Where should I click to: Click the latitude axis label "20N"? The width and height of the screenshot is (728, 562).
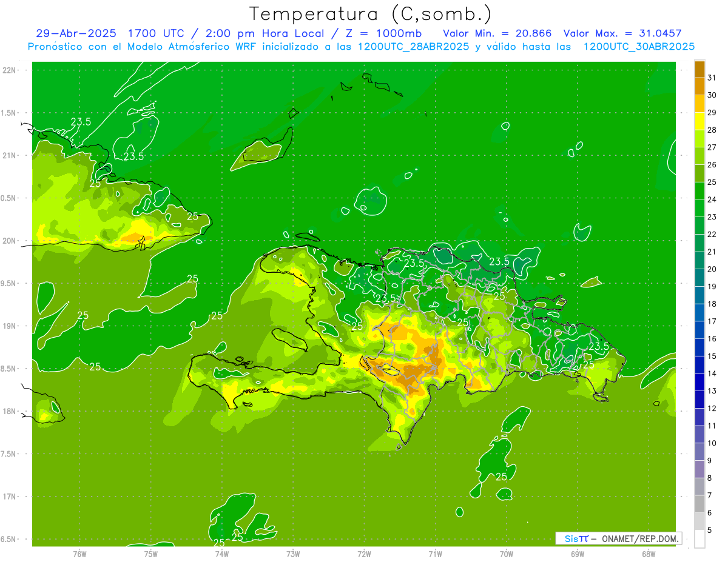click(10, 241)
